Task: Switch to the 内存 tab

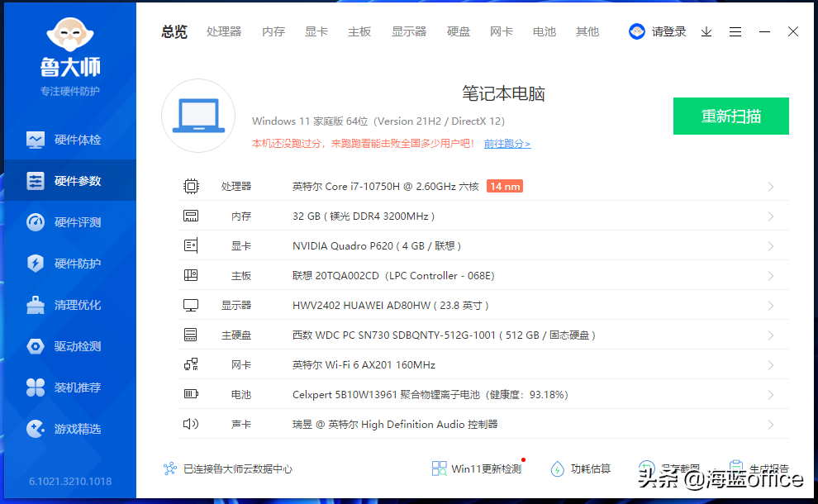Action: coord(273,32)
